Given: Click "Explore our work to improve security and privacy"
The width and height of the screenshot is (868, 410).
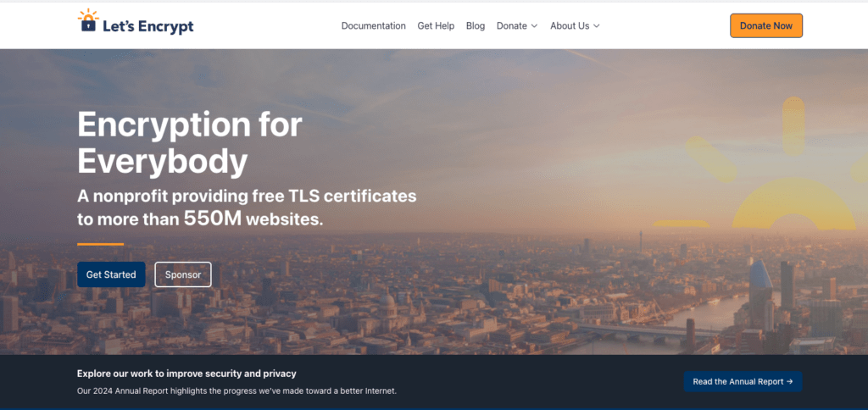Looking at the screenshot, I should (x=186, y=374).
